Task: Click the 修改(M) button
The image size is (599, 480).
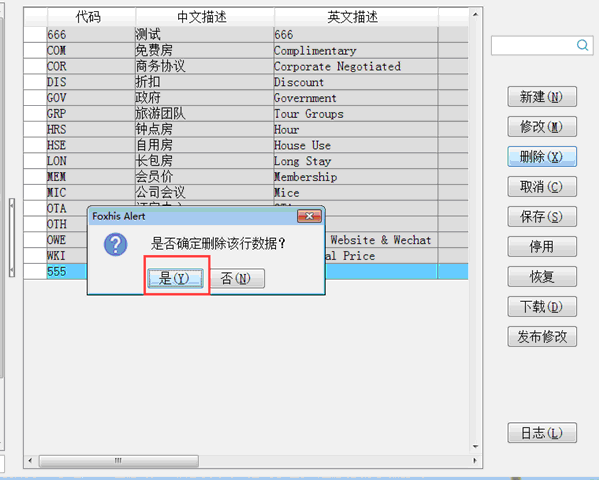Action: coord(542,126)
